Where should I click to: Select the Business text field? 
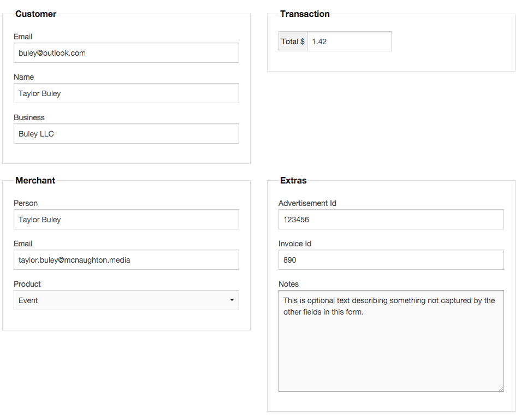126,134
